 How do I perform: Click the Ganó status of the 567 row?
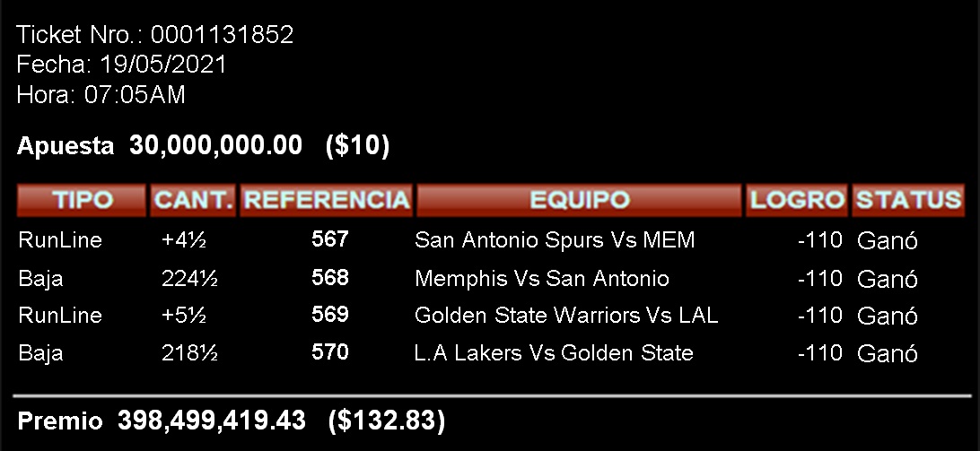(x=887, y=240)
